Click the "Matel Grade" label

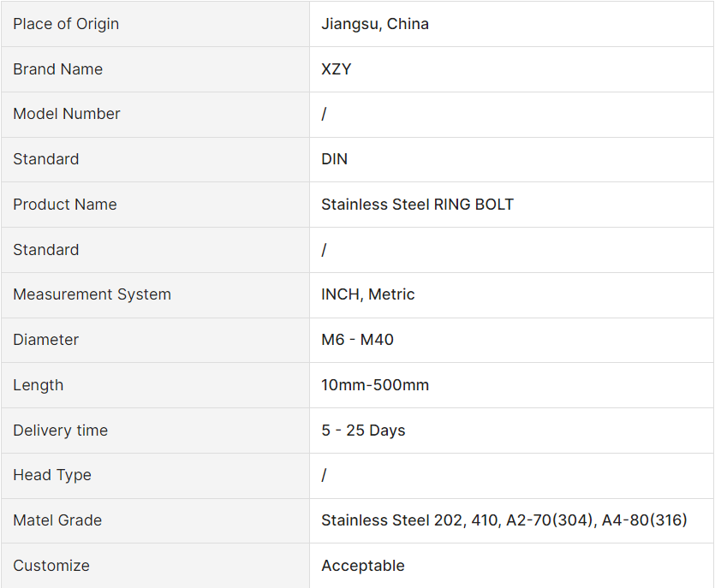(57, 520)
